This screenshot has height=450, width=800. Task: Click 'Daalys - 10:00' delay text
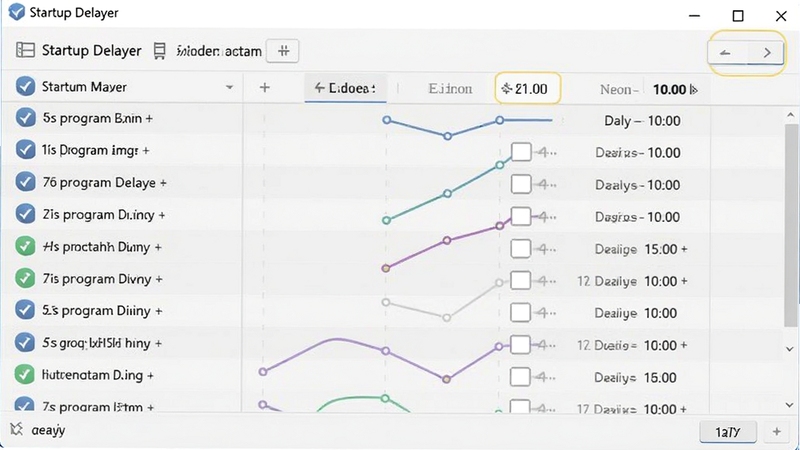(638, 185)
